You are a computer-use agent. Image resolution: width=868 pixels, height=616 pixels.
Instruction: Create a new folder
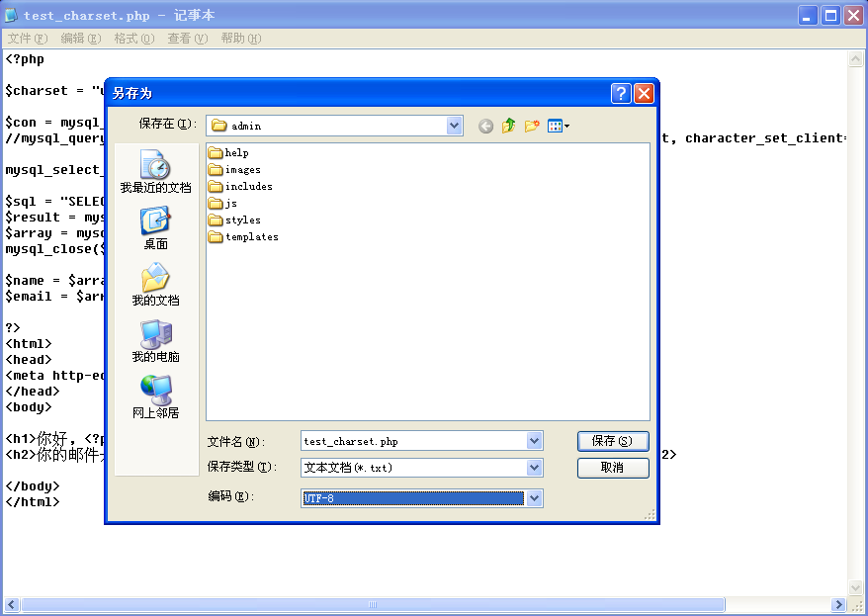point(531,126)
